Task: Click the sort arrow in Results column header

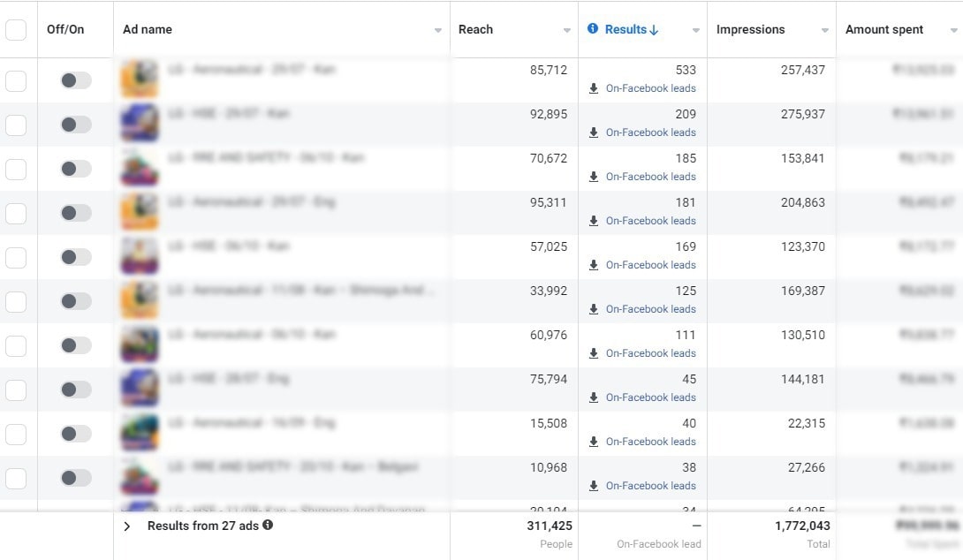Action: [654, 30]
